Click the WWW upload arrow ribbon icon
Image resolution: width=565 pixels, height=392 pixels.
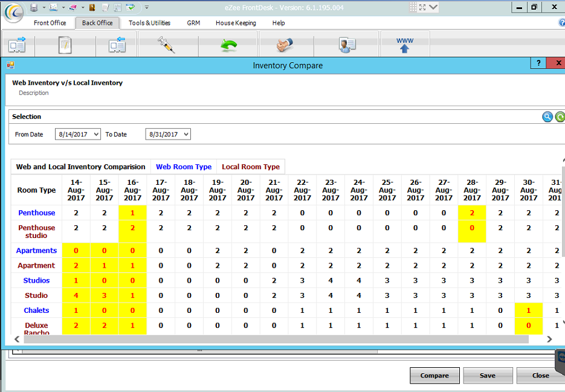click(x=405, y=45)
